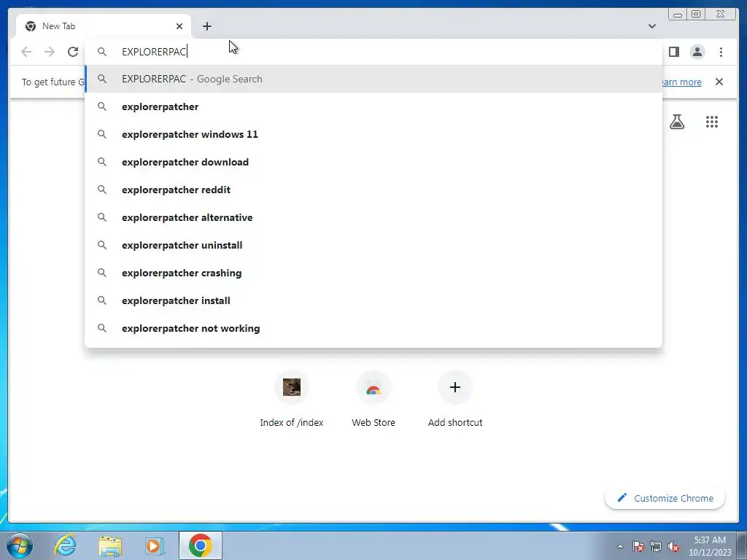Open Windows Media Player from taskbar
Screen dimensions: 747x560
coord(155,545)
